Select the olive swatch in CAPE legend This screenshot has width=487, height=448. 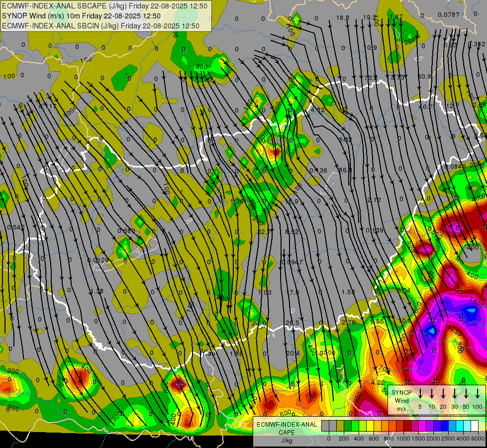point(340,426)
